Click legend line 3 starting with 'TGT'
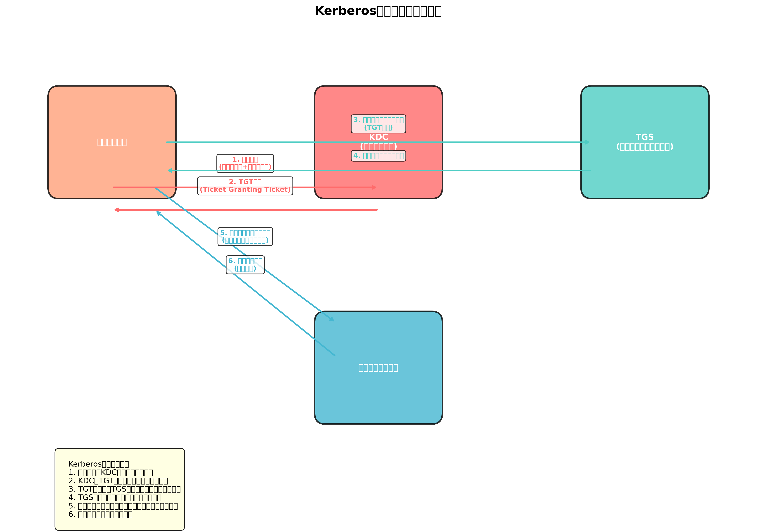This screenshot has height=532, width=757. click(x=125, y=489)
